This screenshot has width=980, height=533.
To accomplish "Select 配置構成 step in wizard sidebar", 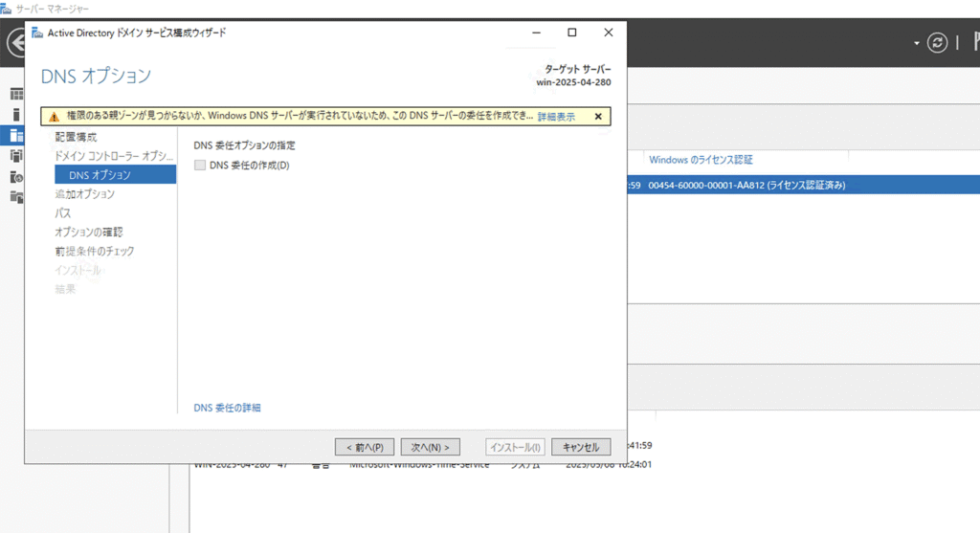I will 76,137.
